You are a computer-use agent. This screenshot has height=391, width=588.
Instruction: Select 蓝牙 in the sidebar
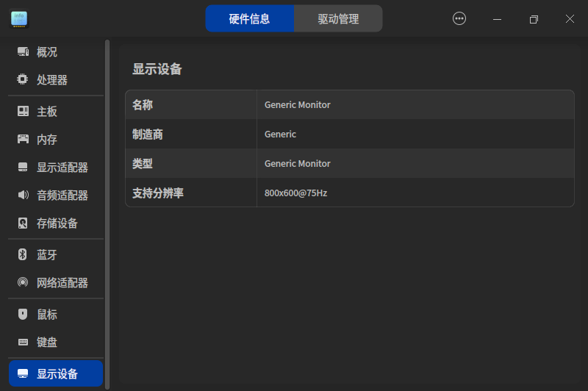coord(56,254)
